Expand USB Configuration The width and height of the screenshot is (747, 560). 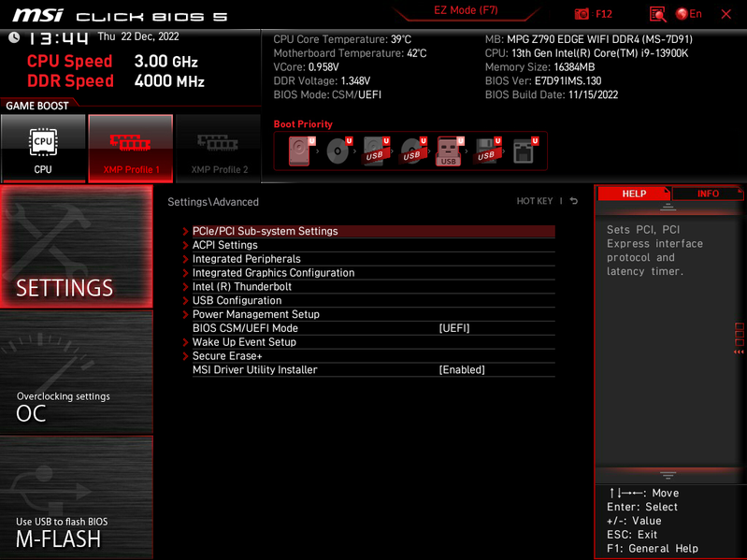tap(374, 300)
